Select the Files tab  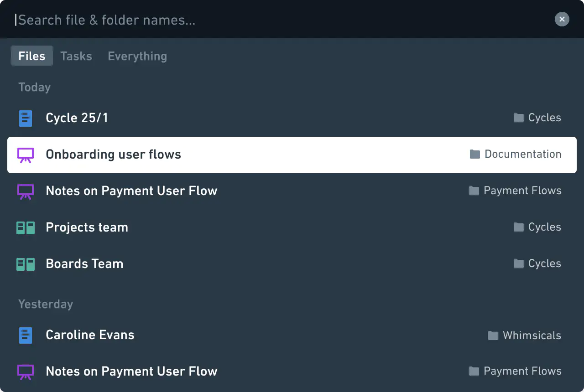click(x=32, y=56)
